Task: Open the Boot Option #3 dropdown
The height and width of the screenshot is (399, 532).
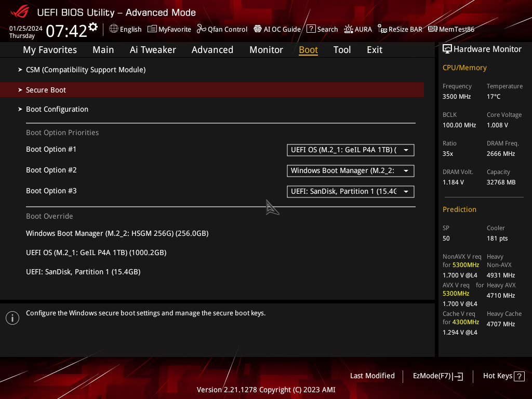Action: (350, 192)
